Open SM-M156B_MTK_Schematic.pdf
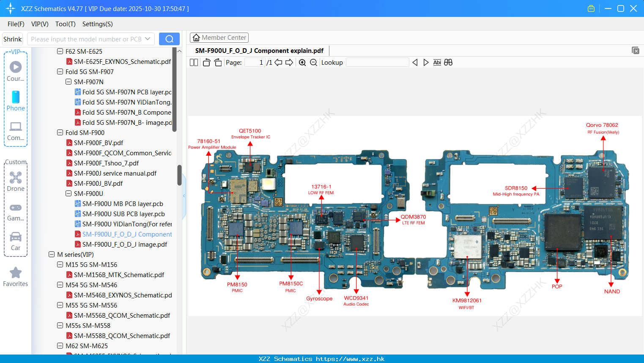 (x=115, y=275)
